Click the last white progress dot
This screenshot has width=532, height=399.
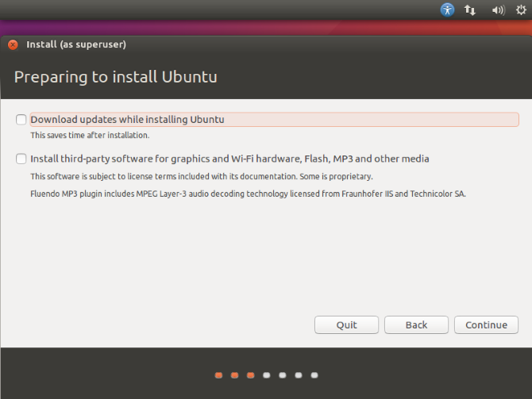tap(314, 374)
